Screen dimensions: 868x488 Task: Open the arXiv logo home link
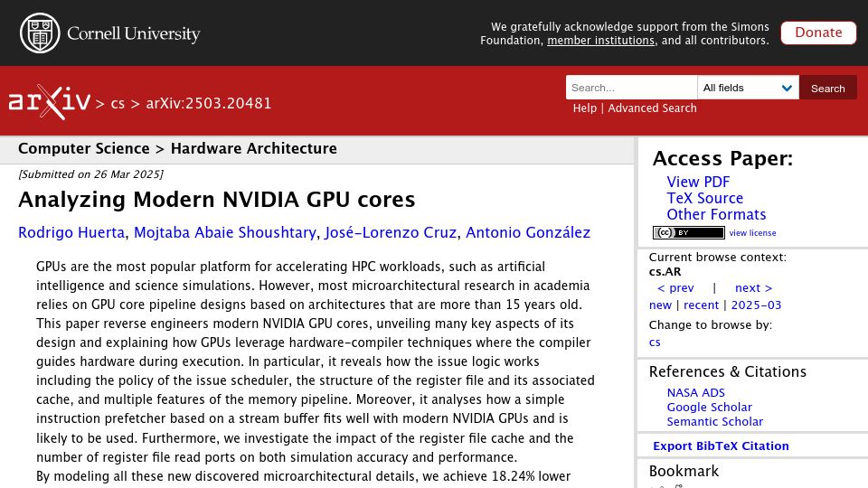(x=49, y=102)
